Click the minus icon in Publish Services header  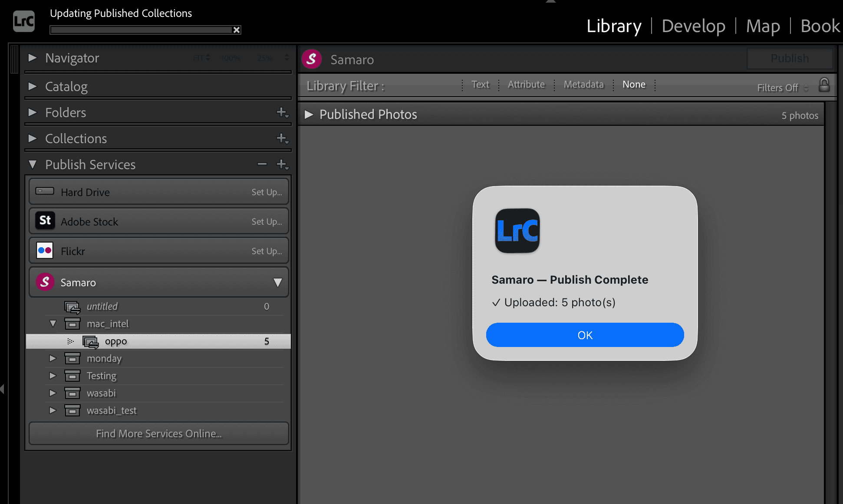point(262,164)
